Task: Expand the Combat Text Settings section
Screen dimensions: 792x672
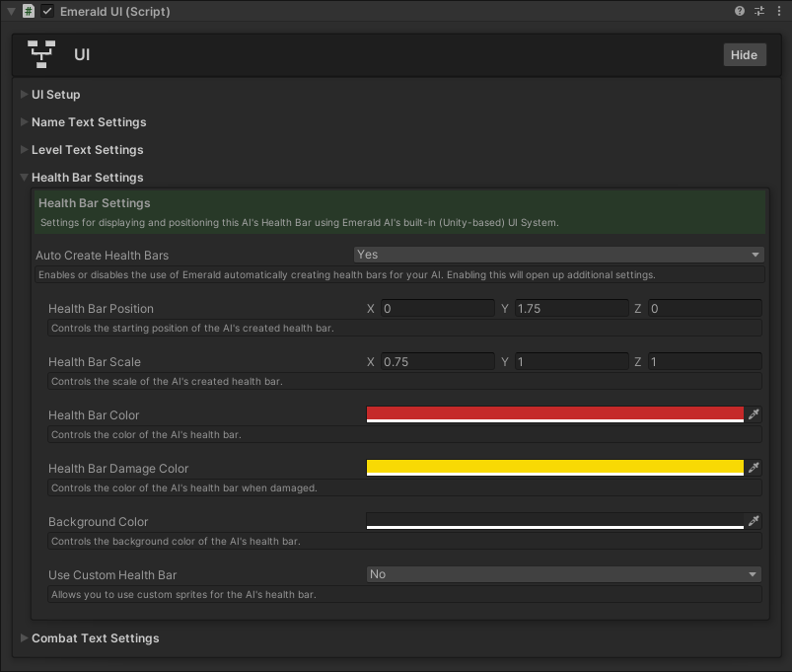Action: [25, 638]
